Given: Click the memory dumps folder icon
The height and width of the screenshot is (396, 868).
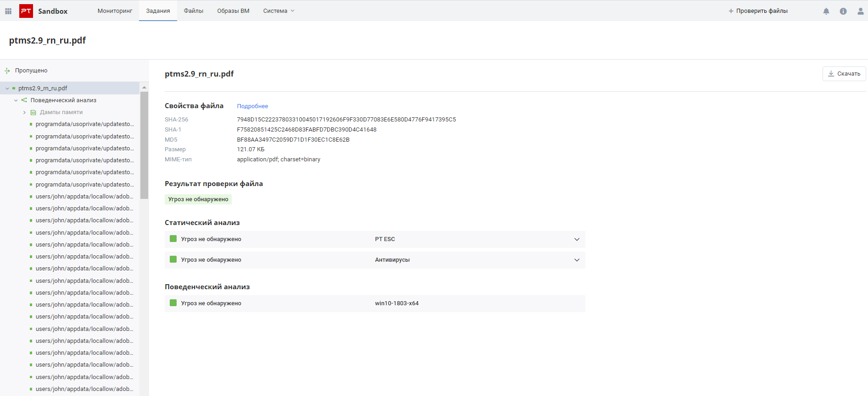Looking at the screenshot, I should 33,112.
